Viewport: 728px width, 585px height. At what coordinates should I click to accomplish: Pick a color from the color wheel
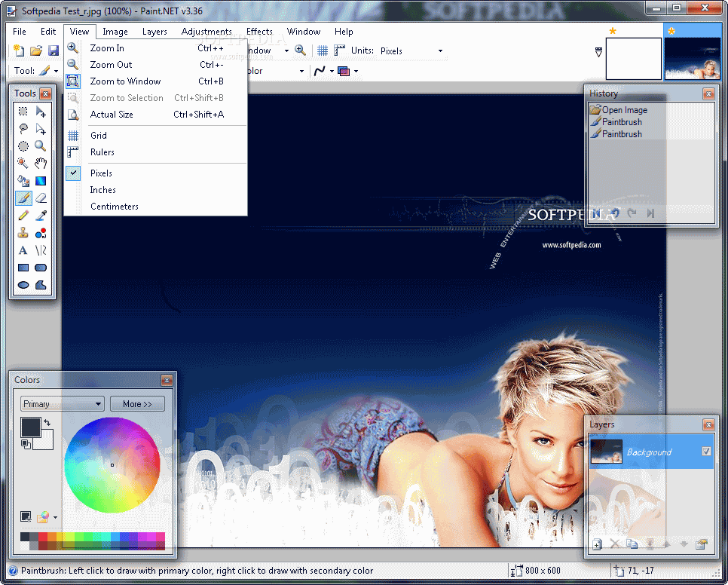(x=112, y=464)
